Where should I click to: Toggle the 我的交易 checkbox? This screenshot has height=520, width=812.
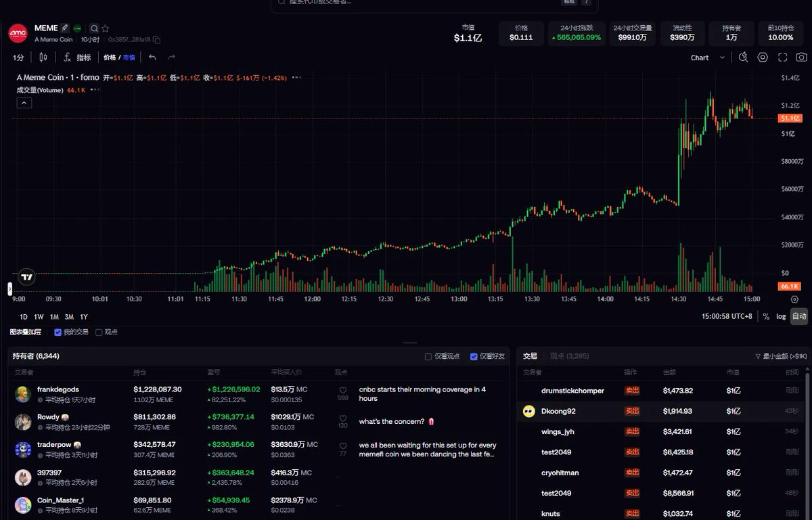click(58, 332)
